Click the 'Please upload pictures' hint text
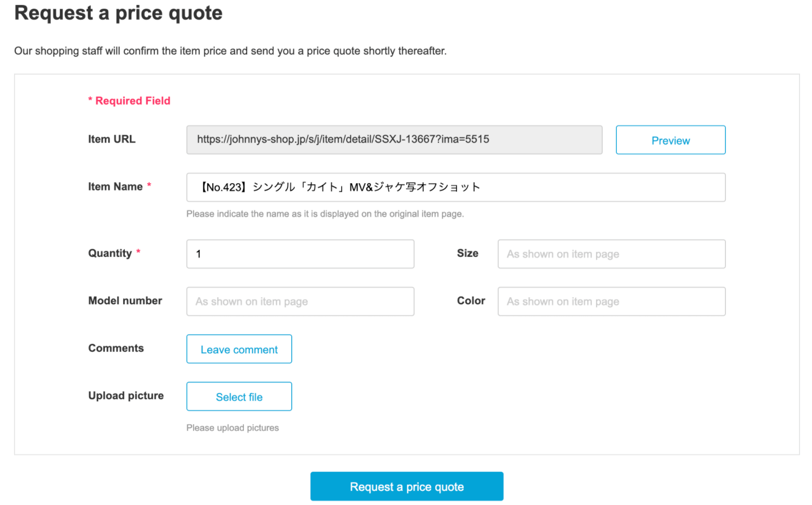 point(233,428)
